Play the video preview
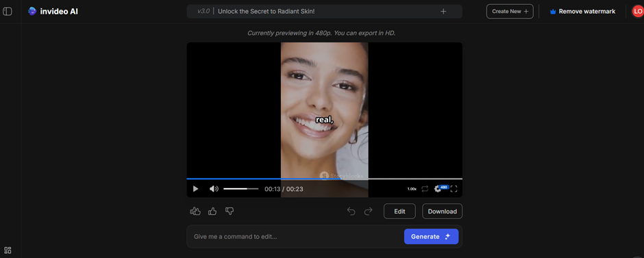 point(195,189)
